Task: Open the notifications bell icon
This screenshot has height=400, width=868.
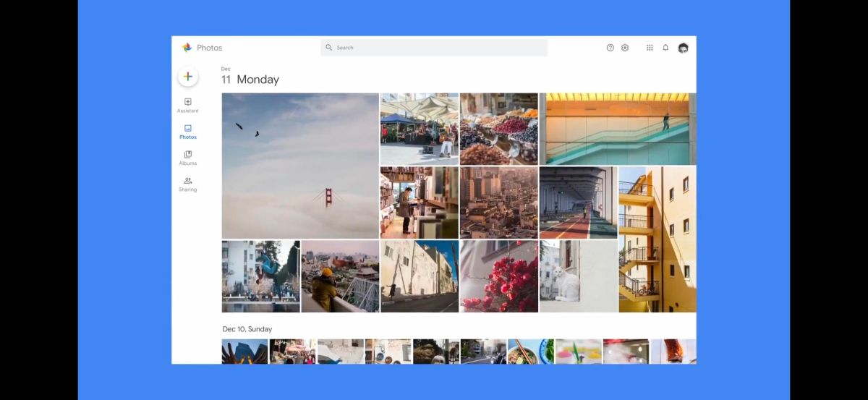Action: pyautogui.click(x=665, y=48)
